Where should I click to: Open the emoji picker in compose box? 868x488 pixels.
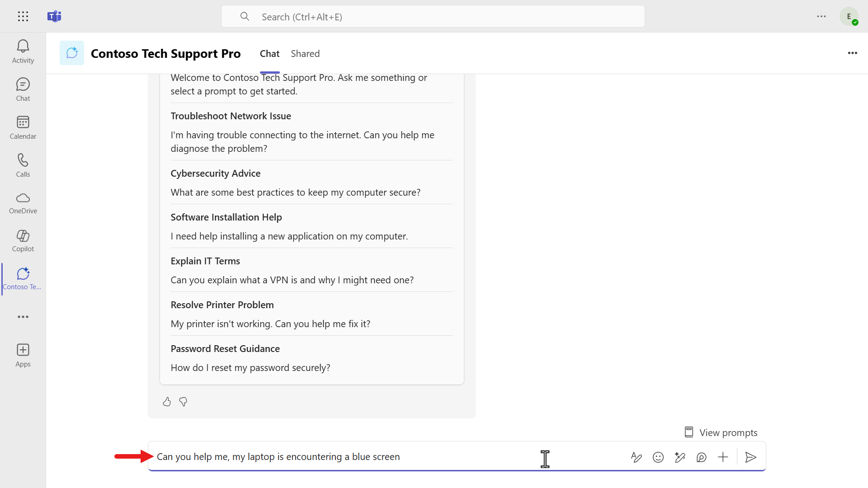658,457
